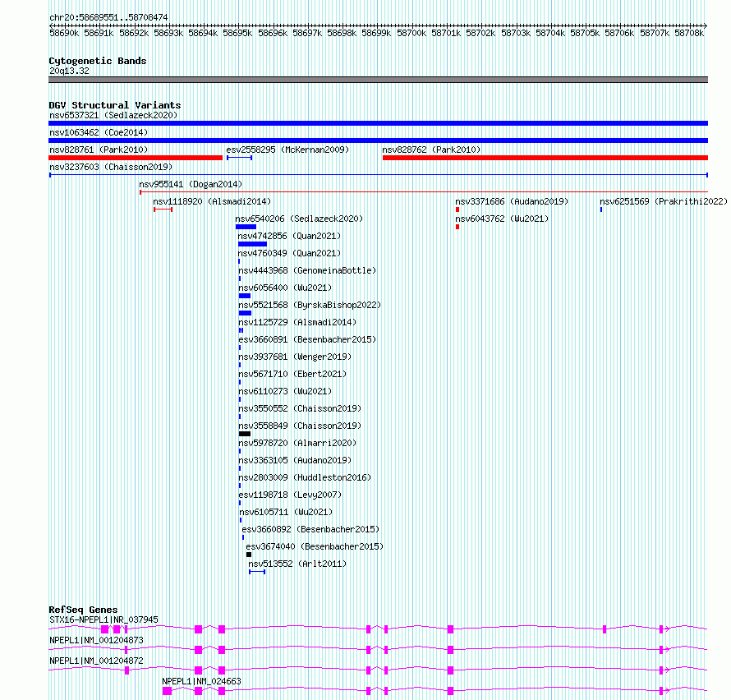Screen dimensions: 731x700
Task: Open the nsv828762 (Park2010) variant label
Action: pyautogui.click(x=431, y=150)
